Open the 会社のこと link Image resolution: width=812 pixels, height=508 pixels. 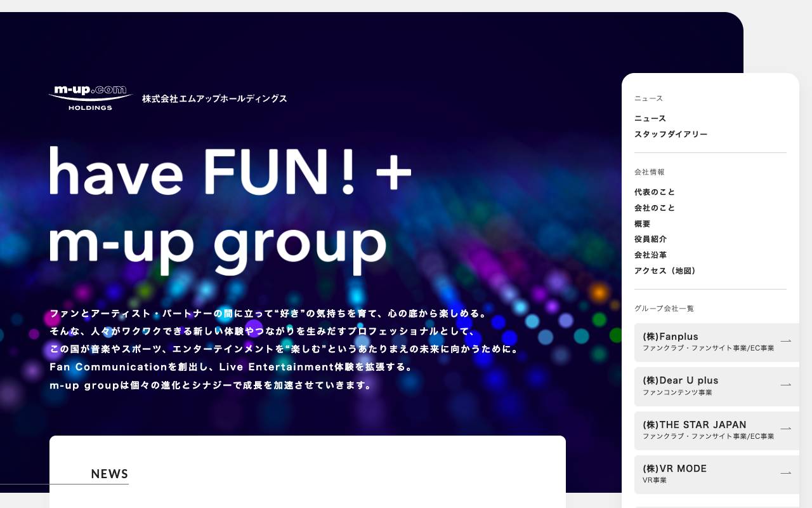(x=655, y=208)
